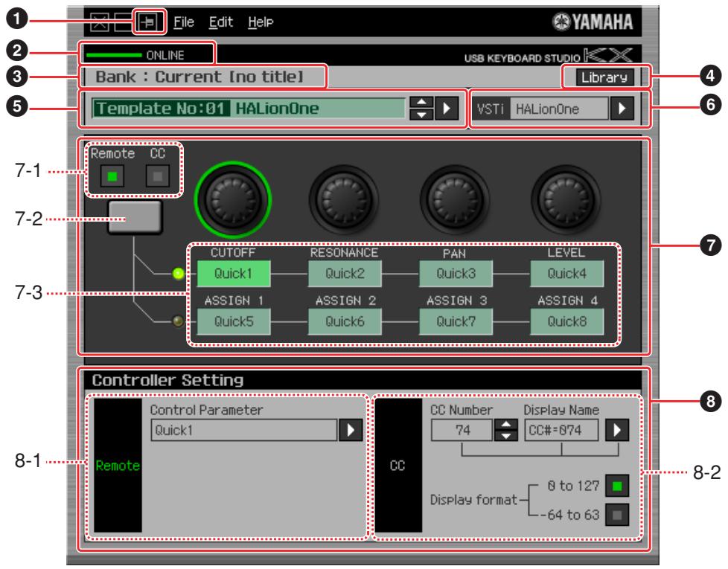
Task: Click the unlit LED beside Quick5 row
Action: [x=178, y=321]
